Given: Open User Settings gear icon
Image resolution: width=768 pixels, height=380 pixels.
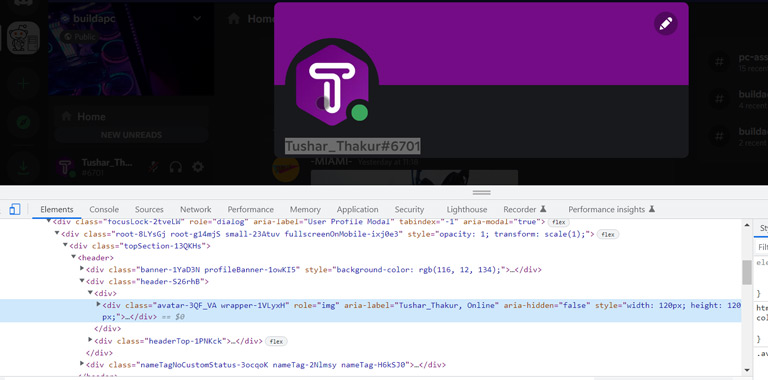Looking at the screenshot, I should pyautogui.click(x=198, y=167).
